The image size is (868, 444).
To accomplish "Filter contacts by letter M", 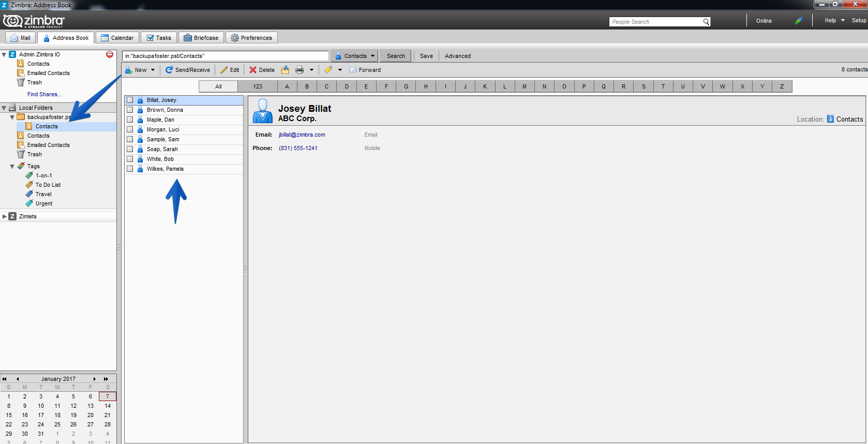I will (x=525, y=86).
